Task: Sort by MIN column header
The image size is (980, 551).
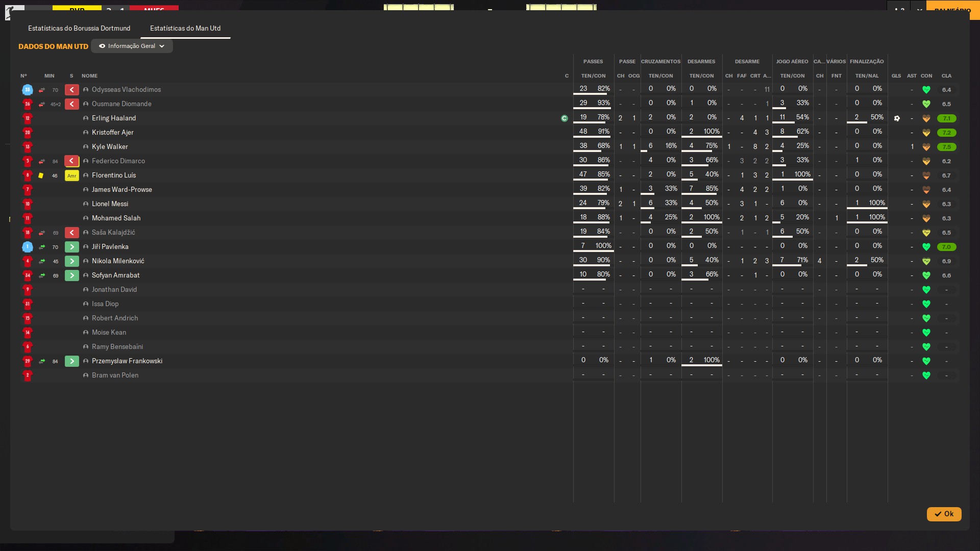Action: (49, 76)
